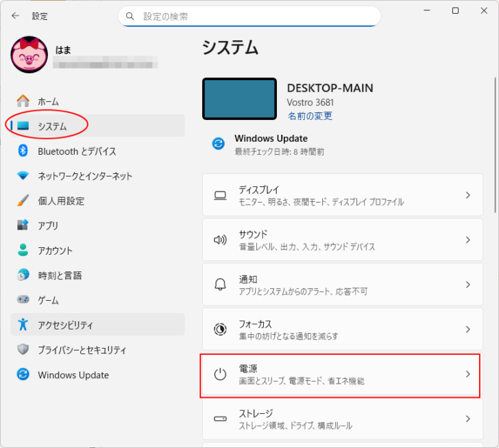Image resolution: width=499 pixels, height=448 pixels.
Task: Click the accessibility figure icon
Action: point(23,324)
